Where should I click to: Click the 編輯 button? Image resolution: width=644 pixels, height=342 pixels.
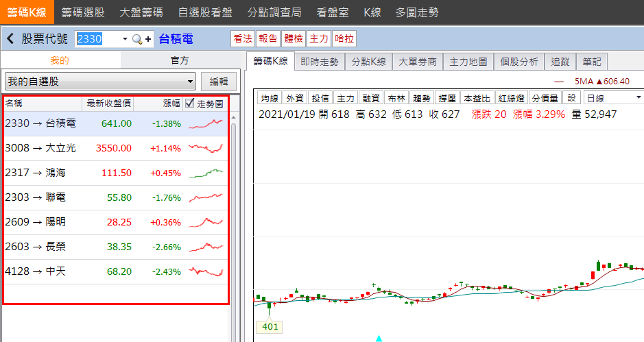pyautogui.click(x=219, y=82)
